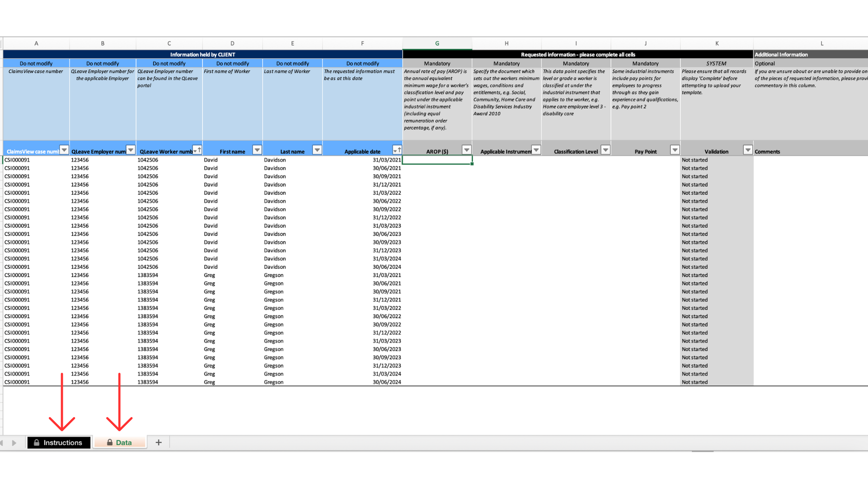This screenshot has height=488, width=868.
Task: Select date cell 31/12/2022 for David Davidson
Action: point(363,217)
